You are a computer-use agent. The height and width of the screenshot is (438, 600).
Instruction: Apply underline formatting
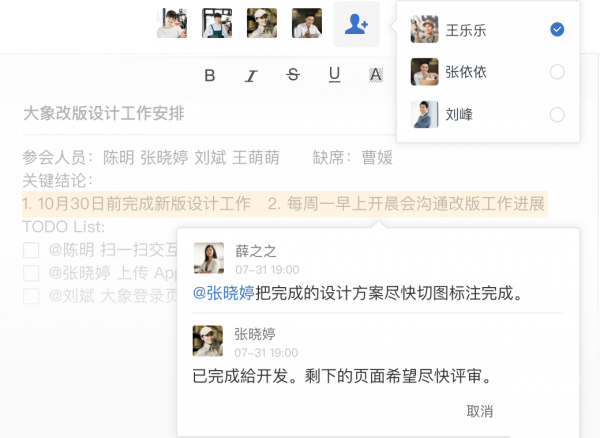[334, 75]
